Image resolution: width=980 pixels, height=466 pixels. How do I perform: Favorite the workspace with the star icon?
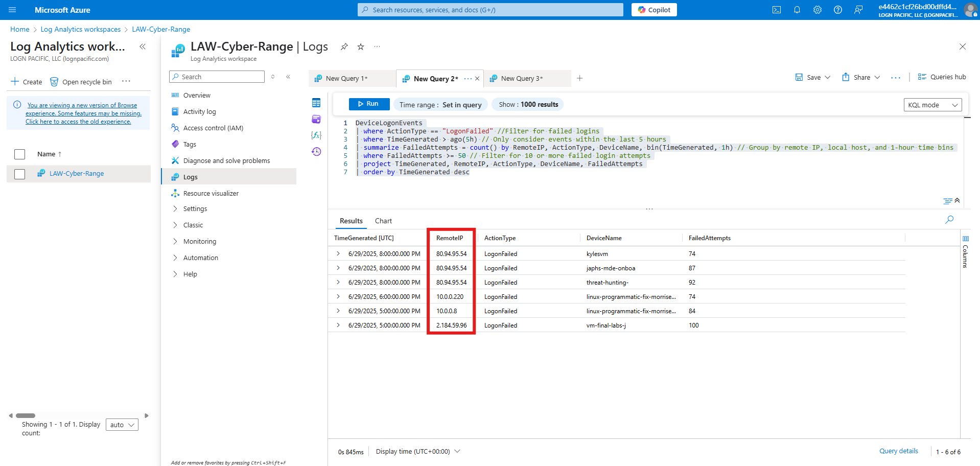(361, 46)
